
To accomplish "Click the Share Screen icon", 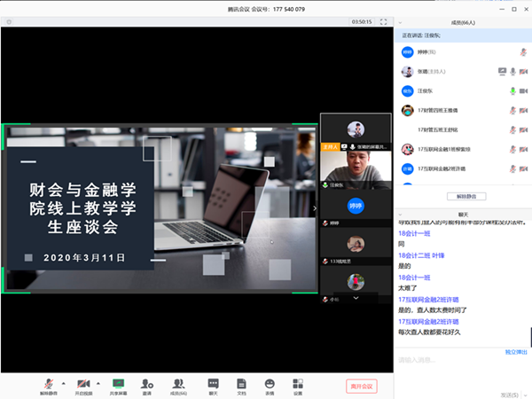I will (x=118, y=383).
